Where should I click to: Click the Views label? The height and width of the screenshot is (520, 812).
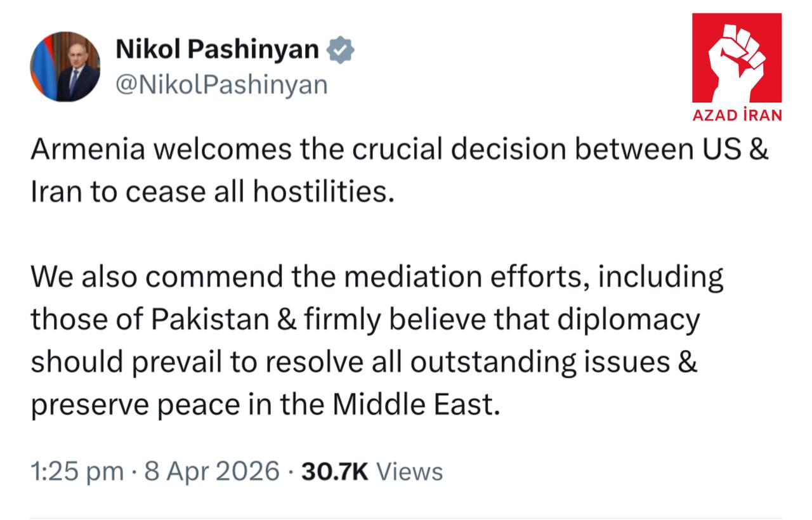click(x=410, y=472)
